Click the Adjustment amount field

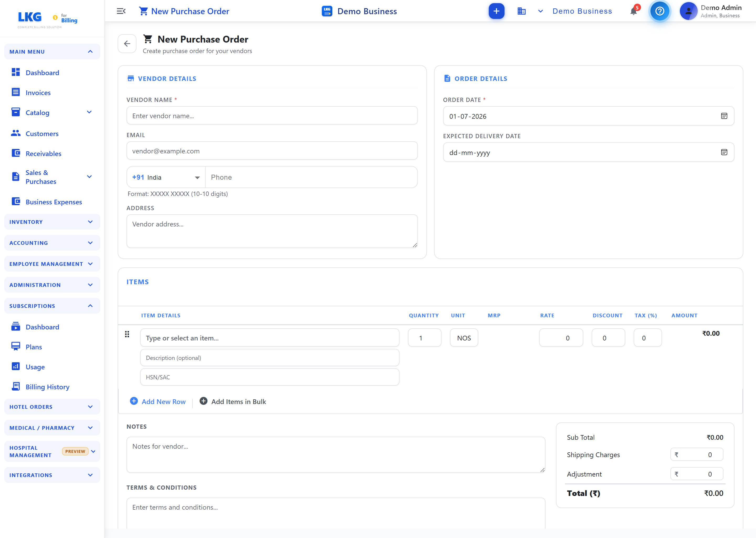click(696, 474)
